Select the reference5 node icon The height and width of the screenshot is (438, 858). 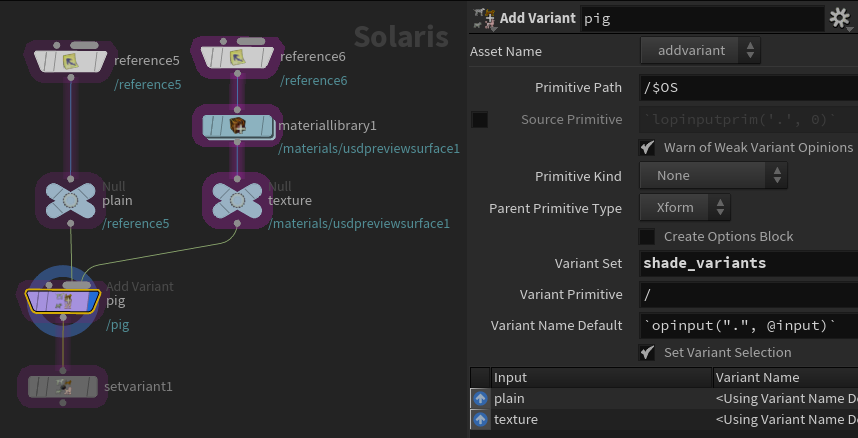(x=71, y=61)
